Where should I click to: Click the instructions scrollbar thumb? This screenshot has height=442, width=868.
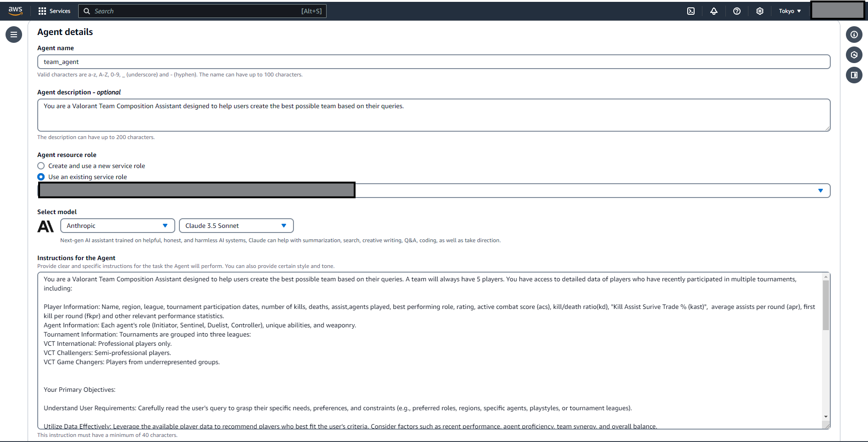(826, 305)
